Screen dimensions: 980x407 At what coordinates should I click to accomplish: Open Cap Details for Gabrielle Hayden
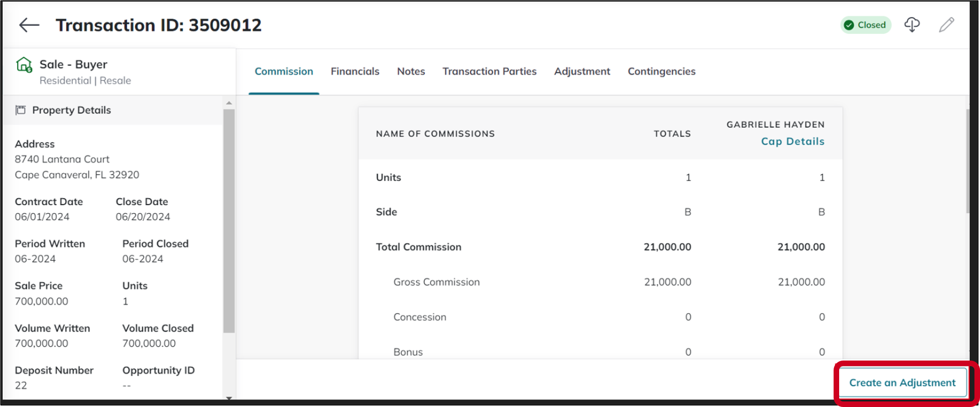pos(792,141)
